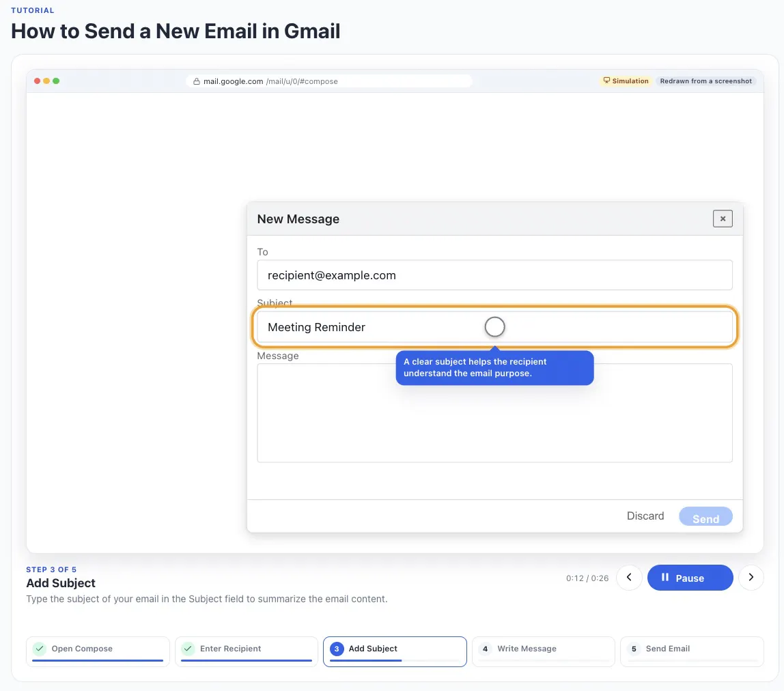Image resolution: width=784 pixels, height=691 pixels.
Task: Click the lock icon in address bar
Action: click(x=197, y=81)
